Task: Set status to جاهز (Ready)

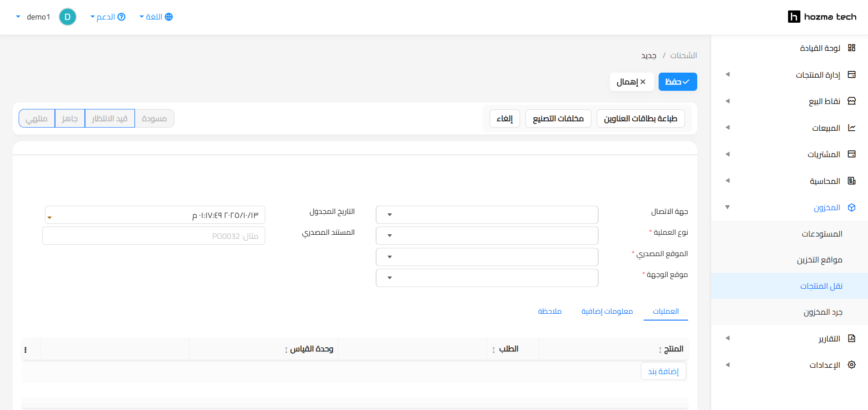Action: click(70, 119)
